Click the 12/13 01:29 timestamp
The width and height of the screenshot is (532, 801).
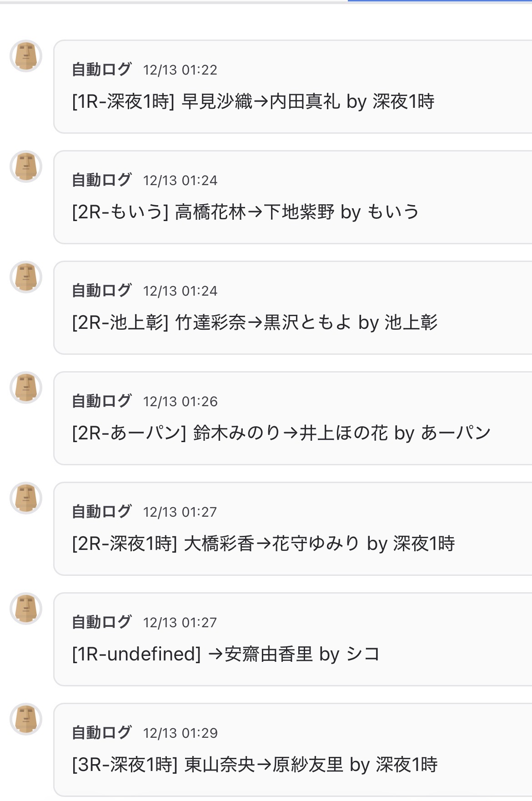click(x=180, y=733)
